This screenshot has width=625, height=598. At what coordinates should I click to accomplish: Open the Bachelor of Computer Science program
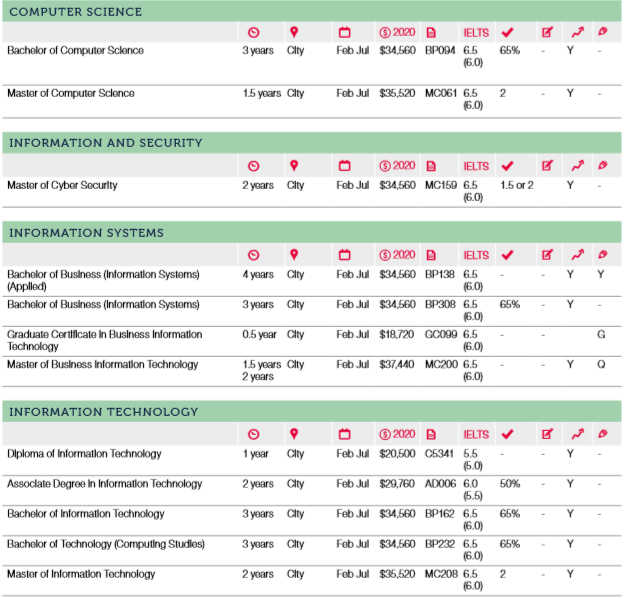pos(75,50)
